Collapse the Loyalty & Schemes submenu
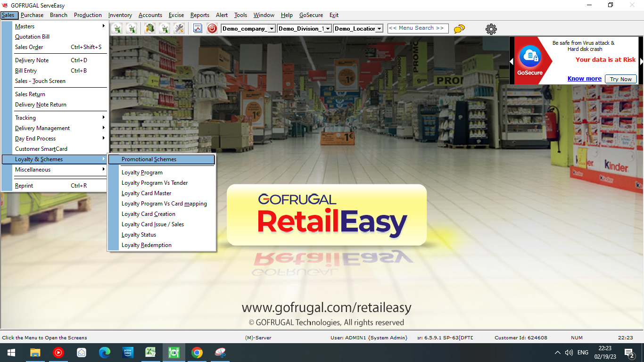644x362 pixels. 55,159
